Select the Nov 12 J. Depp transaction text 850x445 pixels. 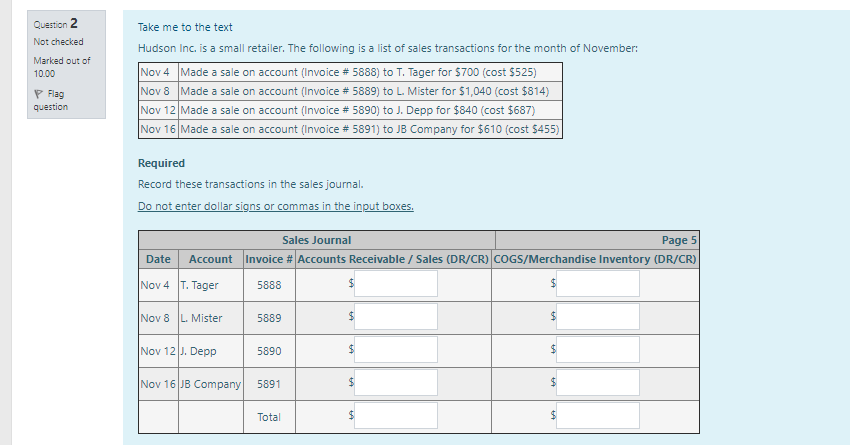coord(357,110)
